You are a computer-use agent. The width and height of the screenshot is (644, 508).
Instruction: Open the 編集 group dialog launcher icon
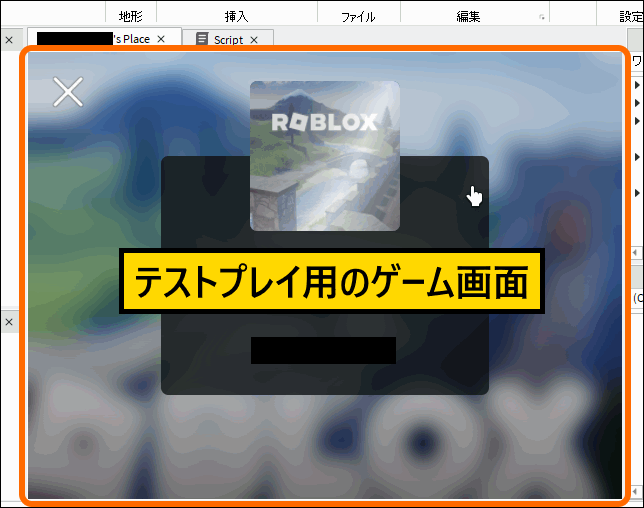(x=542, y=17)
